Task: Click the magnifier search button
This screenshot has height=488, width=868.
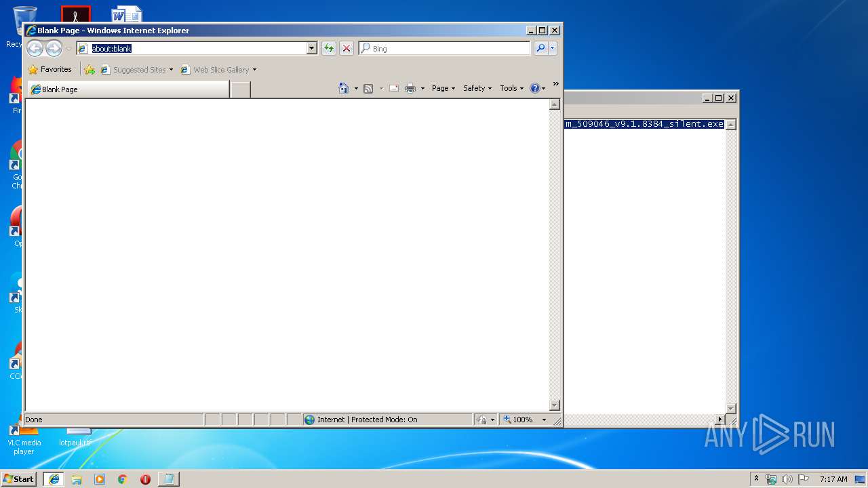Action: pos(540,48)
